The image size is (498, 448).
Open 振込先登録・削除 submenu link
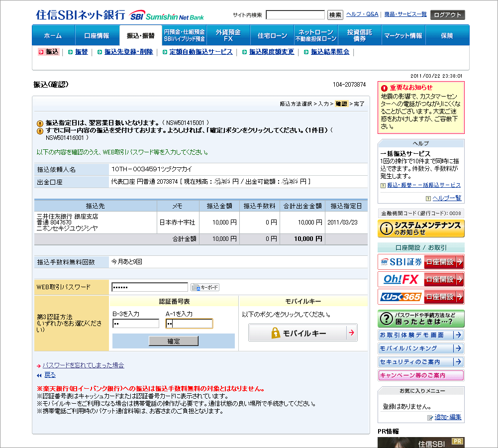129,52
